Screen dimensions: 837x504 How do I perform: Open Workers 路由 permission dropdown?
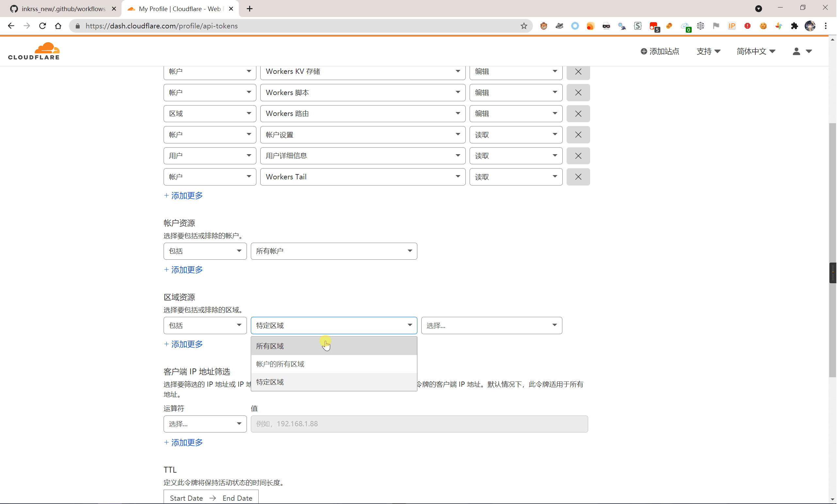[x=362, y=114]
